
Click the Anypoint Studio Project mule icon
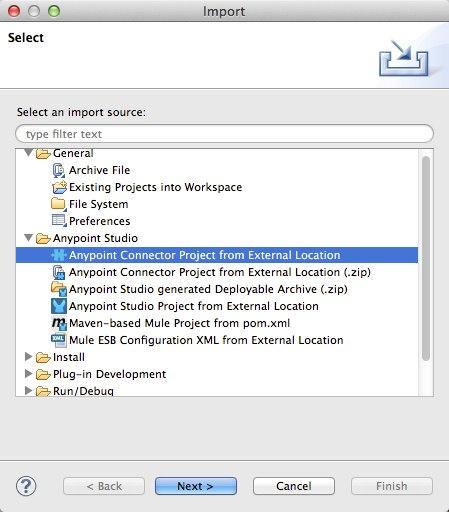tap(59, 306)
